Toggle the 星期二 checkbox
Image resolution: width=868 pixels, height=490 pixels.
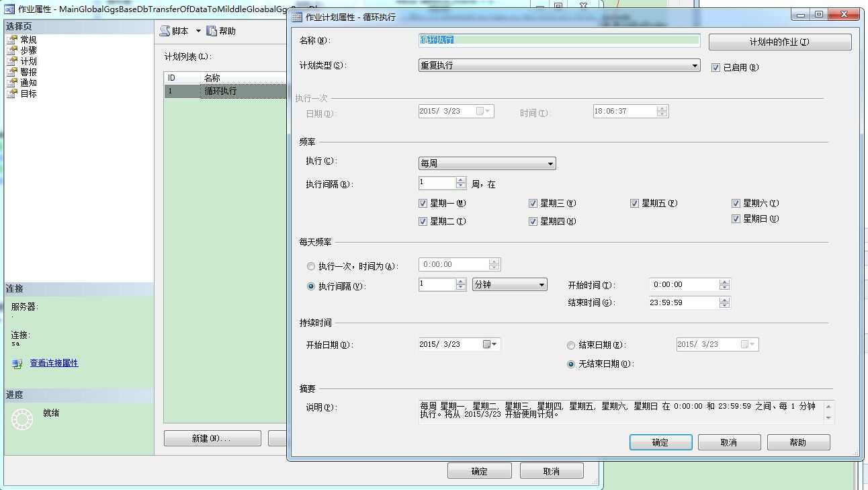point(423,221)
